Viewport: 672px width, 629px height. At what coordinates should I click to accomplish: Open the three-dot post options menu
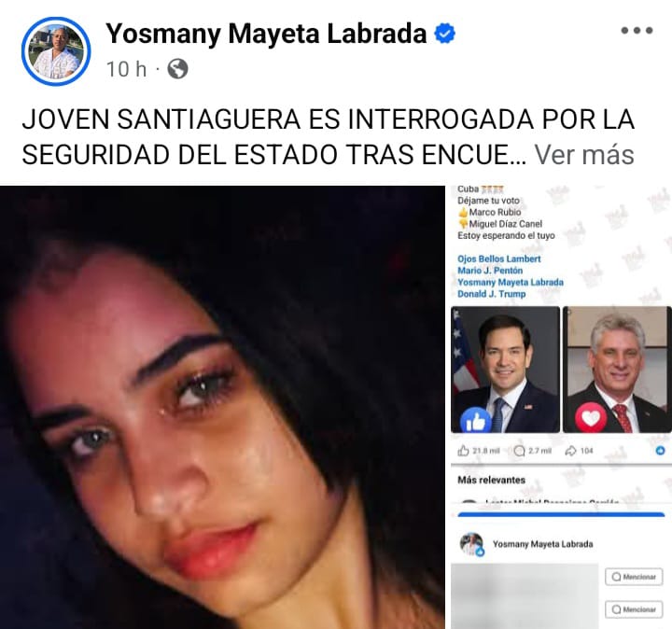pos(637,31)
